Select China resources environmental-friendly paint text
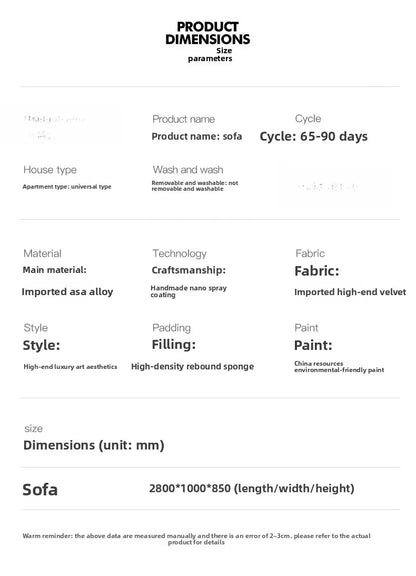The width and height of the screenshot is (416, 576). pos(339,367)
